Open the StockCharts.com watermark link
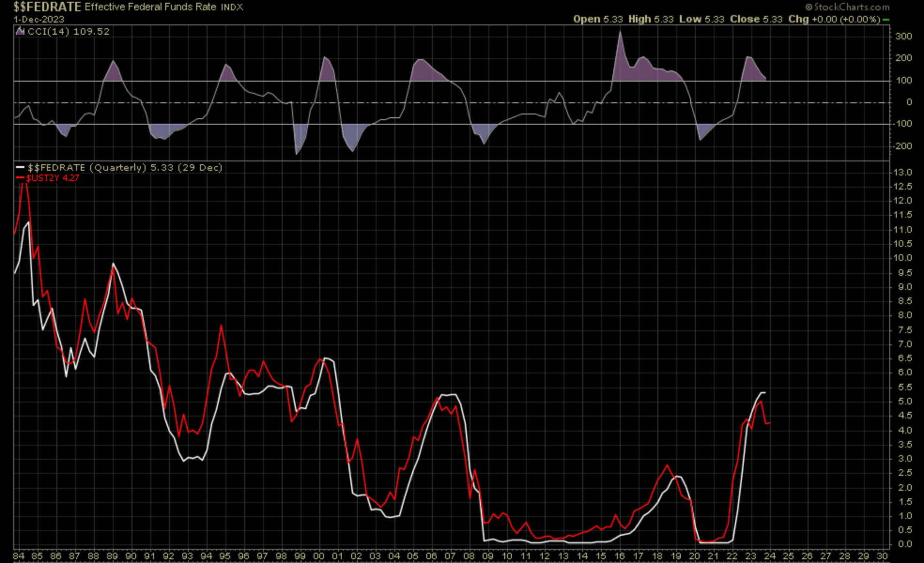924x563 pixels. (x=851, y=7)
